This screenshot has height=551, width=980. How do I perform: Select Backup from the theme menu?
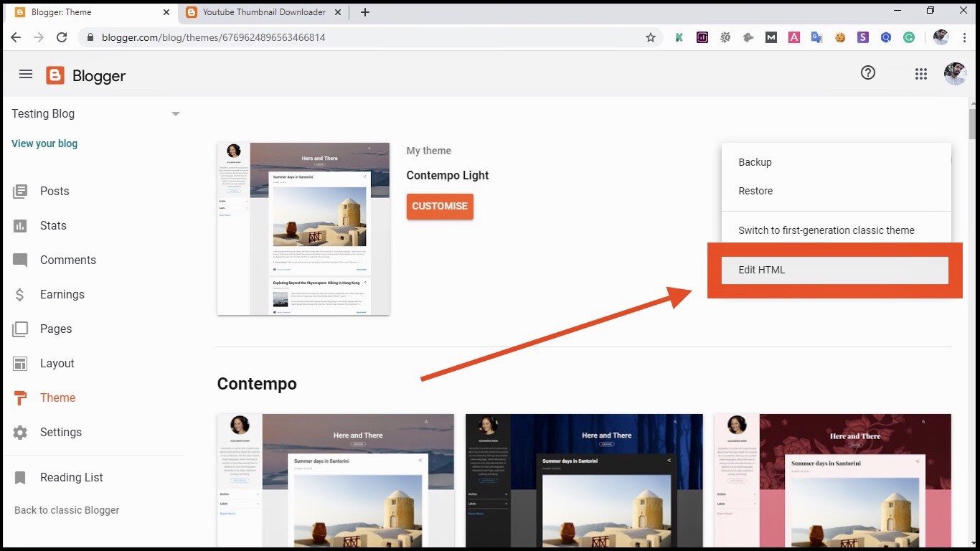(x=837, y=162)
